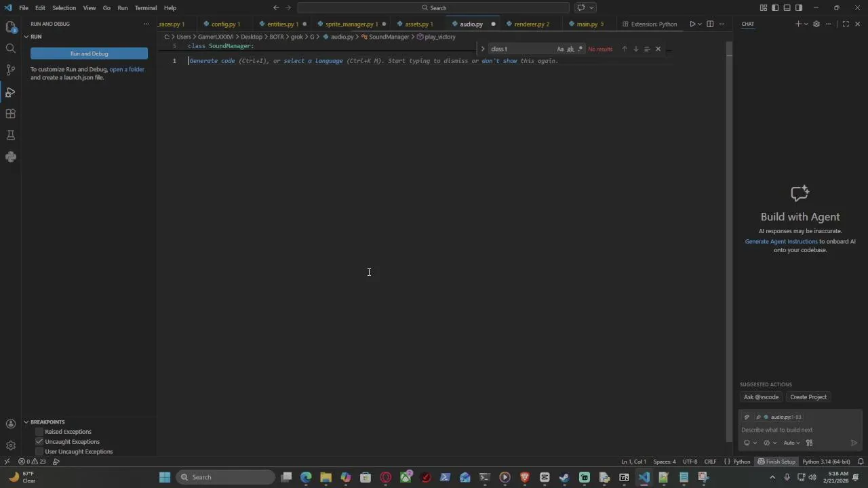
Task: Click the chat send arrow
Action: click(854, 443)
